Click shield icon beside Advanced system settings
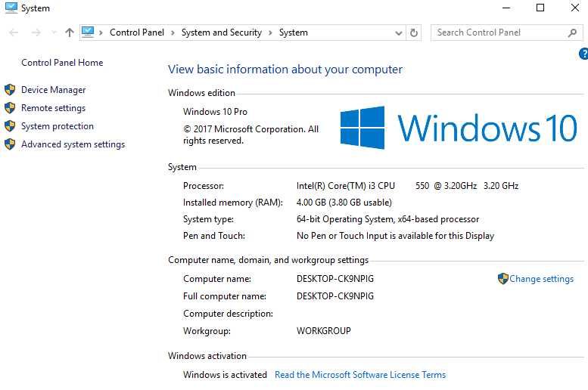Viewport: 588px width, 390px height. pos(10,144)
